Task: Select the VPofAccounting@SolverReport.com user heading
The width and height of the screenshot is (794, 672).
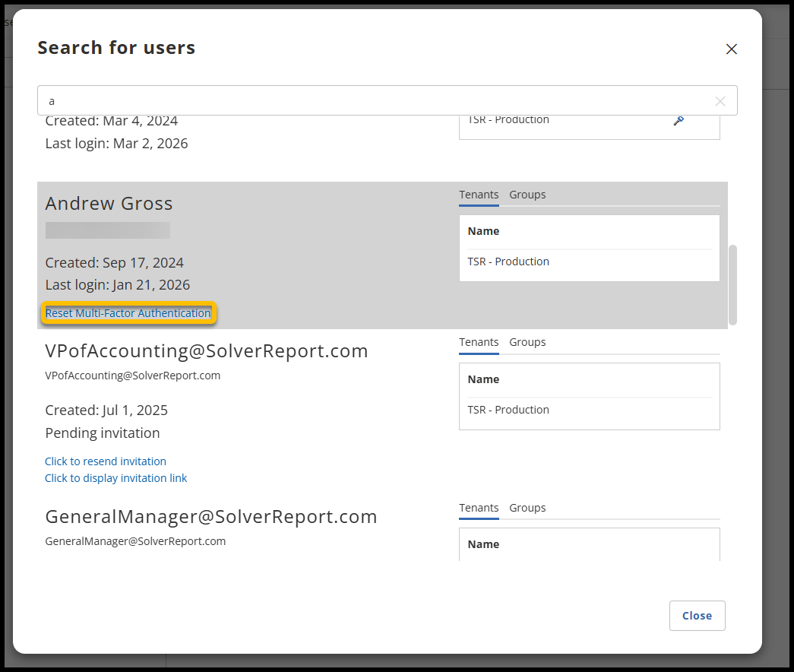Action: tap(207, 351)
